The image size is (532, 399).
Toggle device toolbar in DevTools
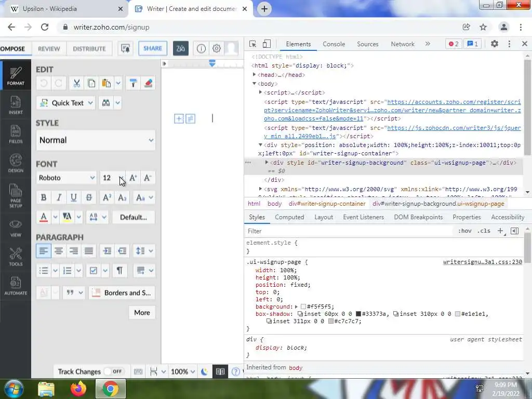tap(267, 44)
